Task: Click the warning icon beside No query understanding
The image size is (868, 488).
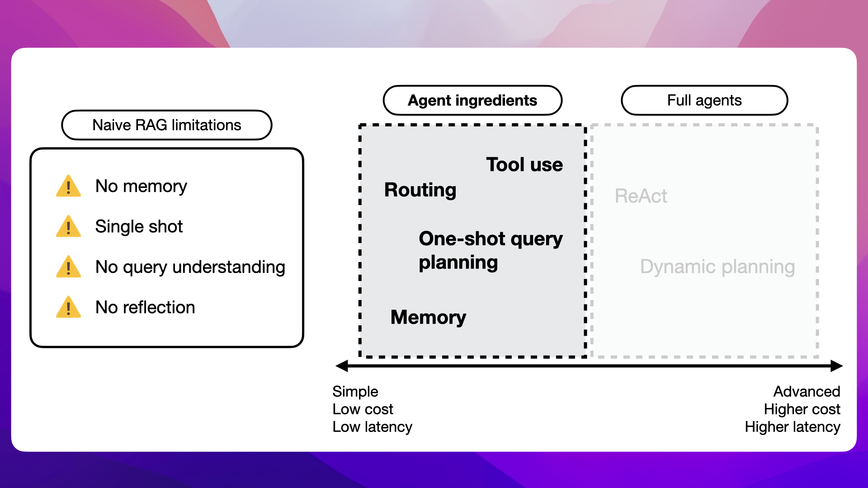Action: coord(68,267)
